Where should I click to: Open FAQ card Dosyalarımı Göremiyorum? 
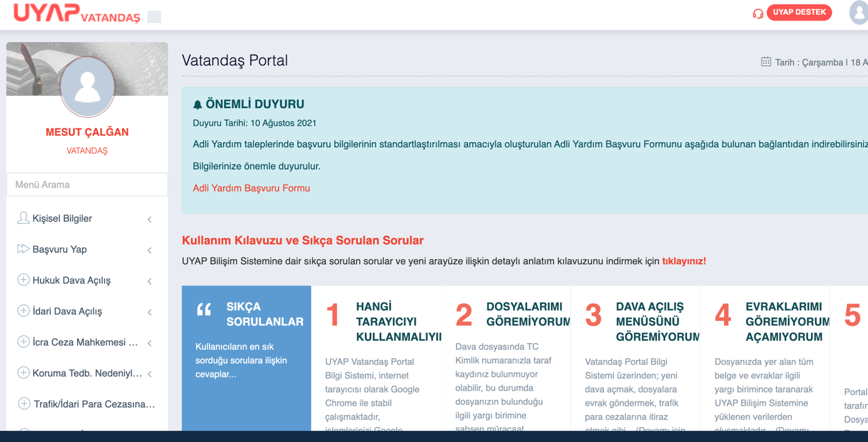[x=506, y=358]
